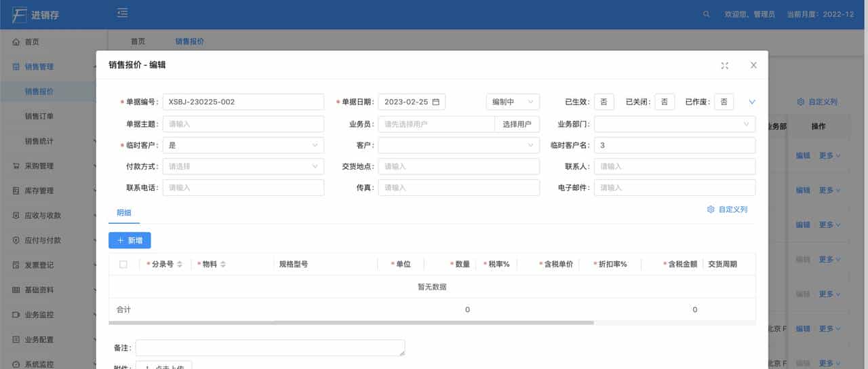868x369 pixels.
Task: Click the blue 新增 button
Action: [130, 240]
